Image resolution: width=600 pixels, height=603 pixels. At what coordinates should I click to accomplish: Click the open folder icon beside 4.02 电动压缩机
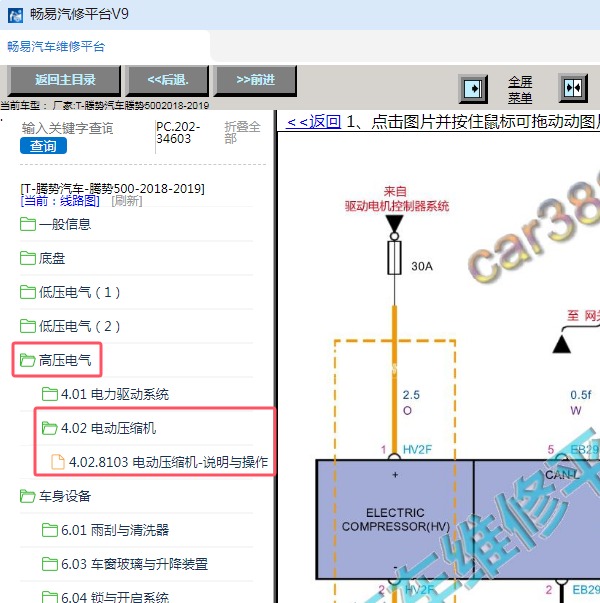pyautogui.click(x=50, y=428)
